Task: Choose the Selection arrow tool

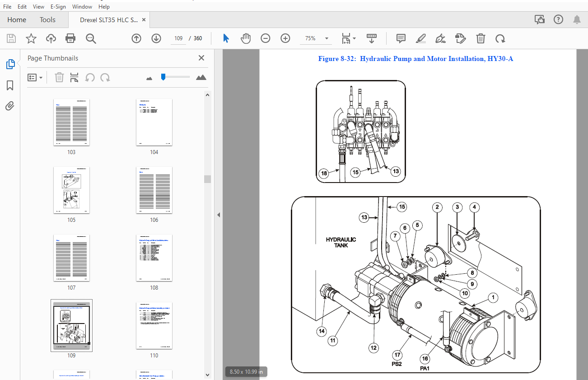Action: 226,38
